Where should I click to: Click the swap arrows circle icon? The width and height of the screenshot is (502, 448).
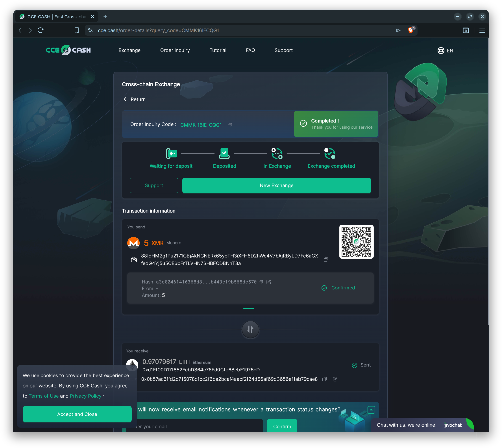pos(250,329)
